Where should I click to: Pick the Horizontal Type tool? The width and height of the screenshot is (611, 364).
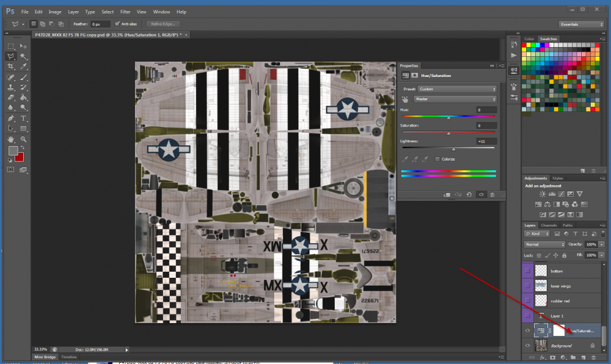click(x=24, y=118)
